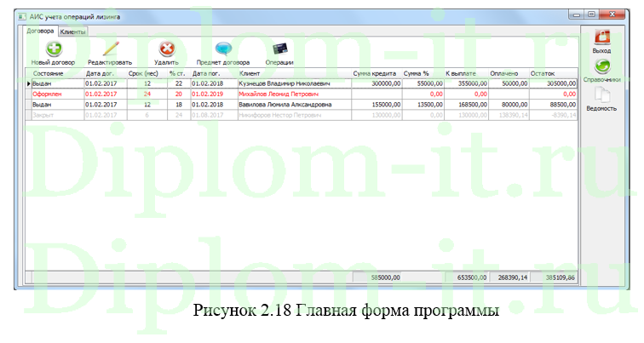Maximize the application window
644x343 pixels.
tap(590, 14)
